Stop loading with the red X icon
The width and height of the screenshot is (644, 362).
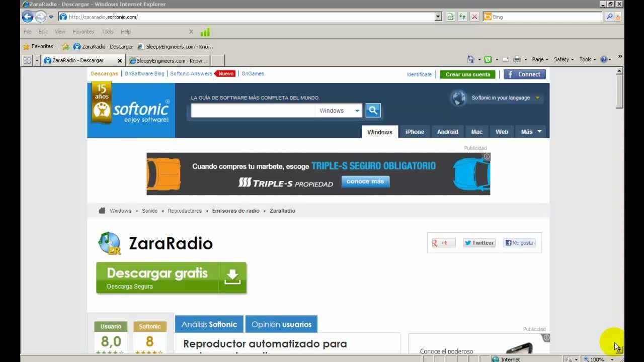click(474, 17)
